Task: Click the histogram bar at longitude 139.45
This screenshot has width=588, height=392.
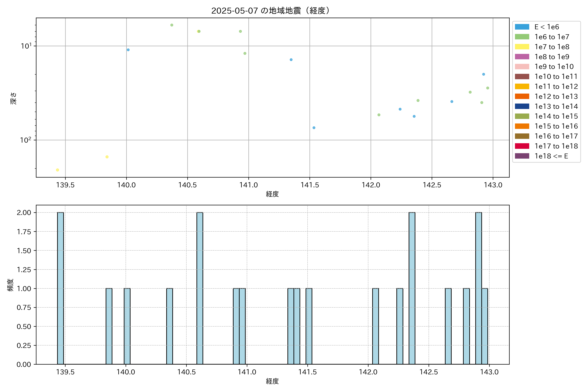Action: [x=60, y=288]
